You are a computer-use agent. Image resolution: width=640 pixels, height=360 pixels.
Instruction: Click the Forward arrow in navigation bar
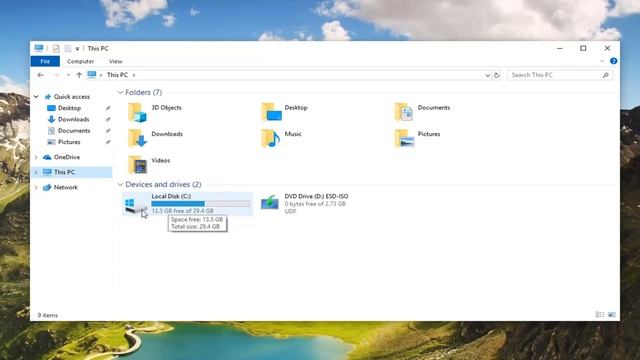(56, 75)
